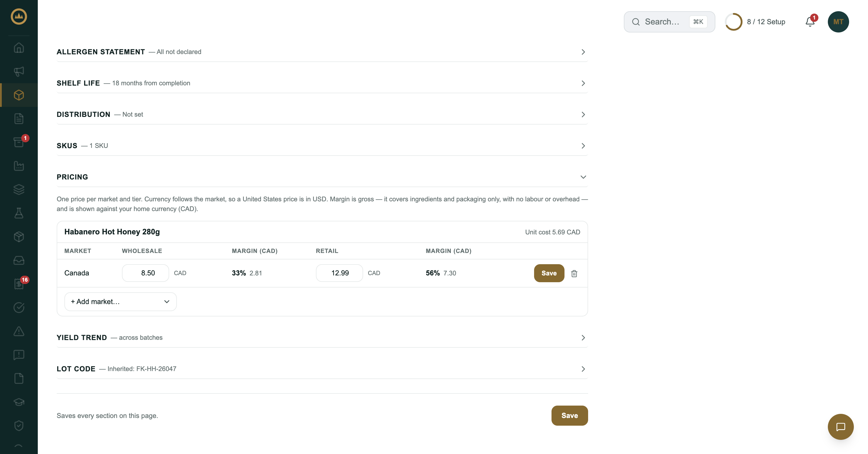Screen dimensions: 868x454
Task: Open the Add market dropdown
Action: pyautogui.click(x=120, y=301)
